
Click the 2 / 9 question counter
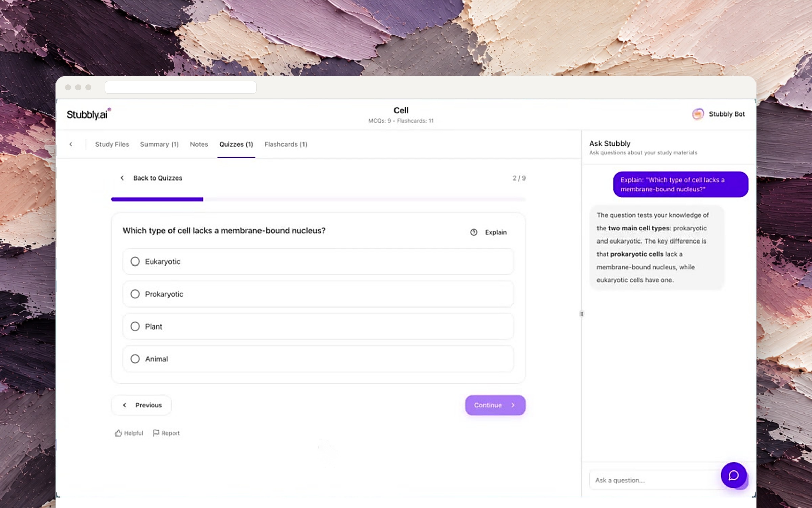(x=519, y=178)
